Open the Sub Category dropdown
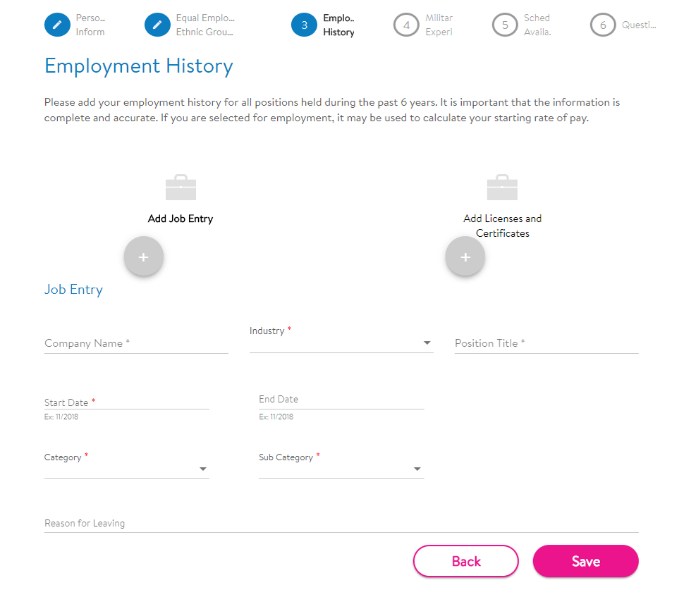 click(341, 469)
